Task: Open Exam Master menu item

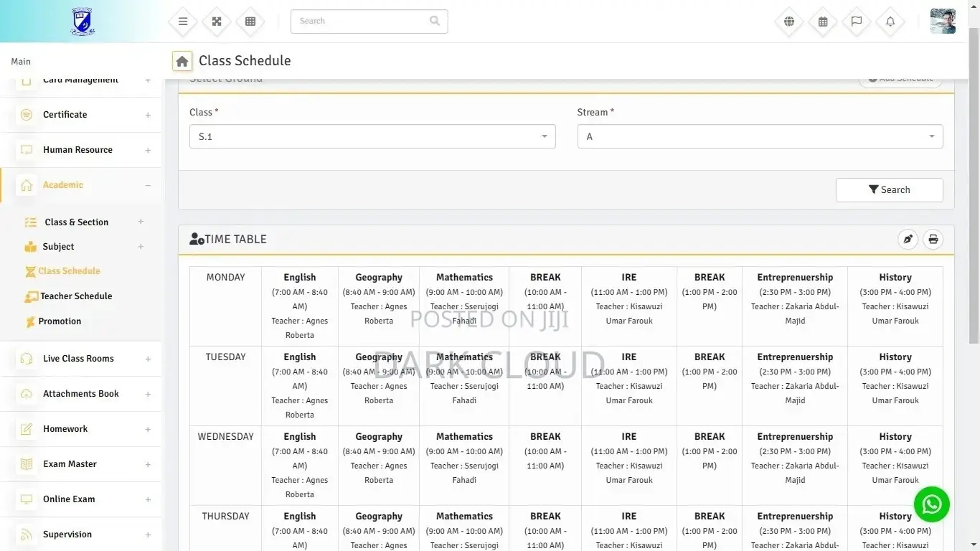Action: point(70,464)
